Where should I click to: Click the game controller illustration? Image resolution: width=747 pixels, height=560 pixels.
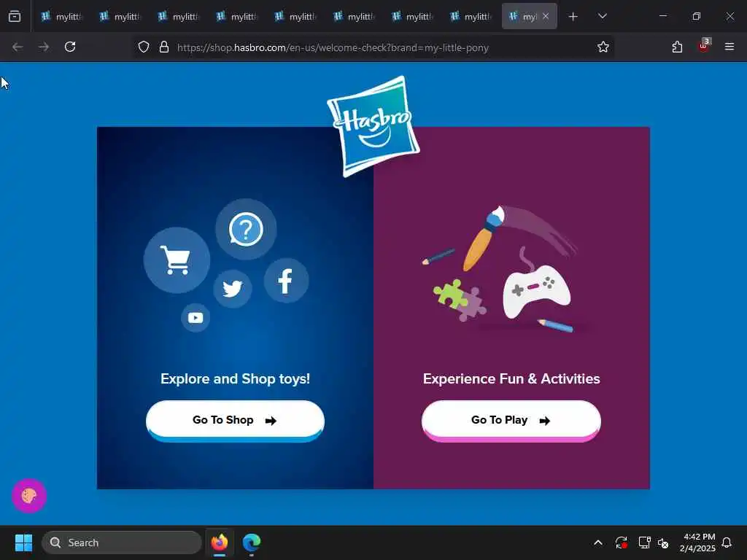click(x=536, y=292)
